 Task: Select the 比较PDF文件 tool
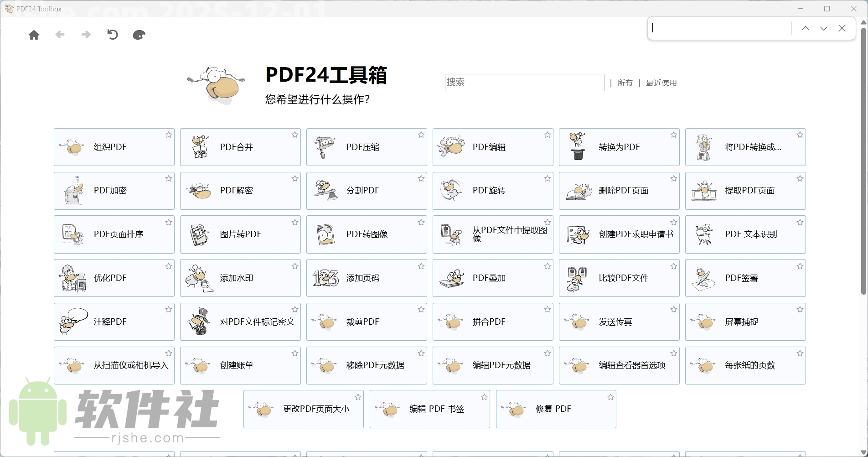click(x=619, y=278)
